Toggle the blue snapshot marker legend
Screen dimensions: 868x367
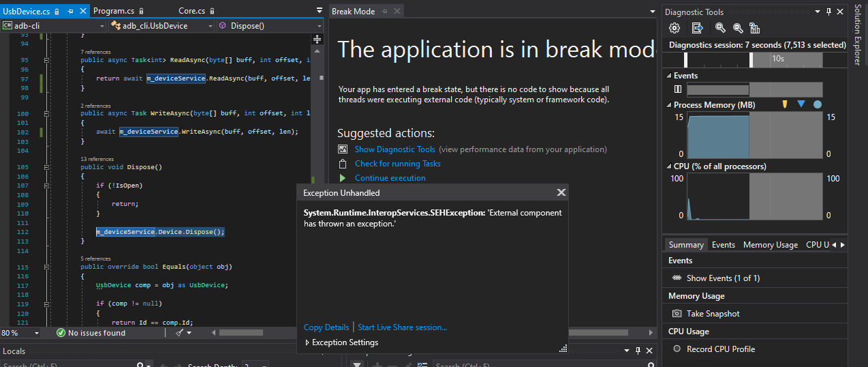[x=801, y=104]
